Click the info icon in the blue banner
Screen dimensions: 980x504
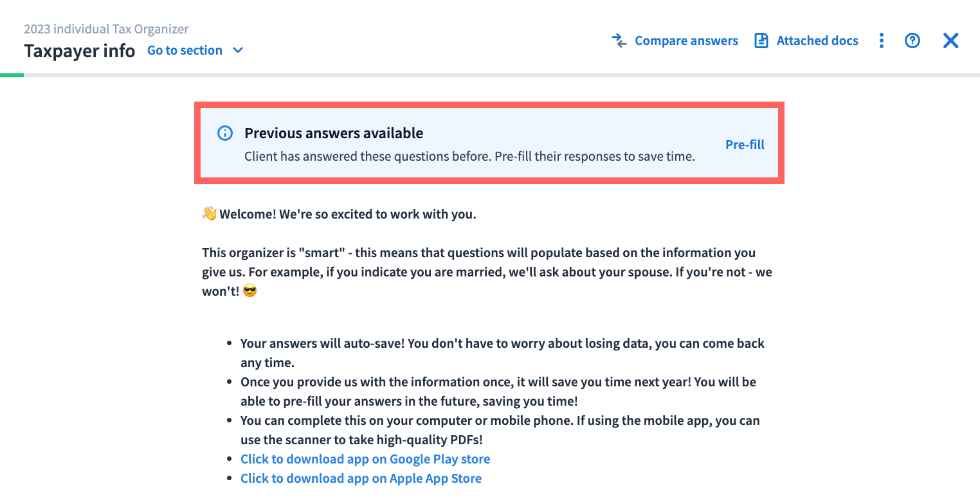pos(224,134)
